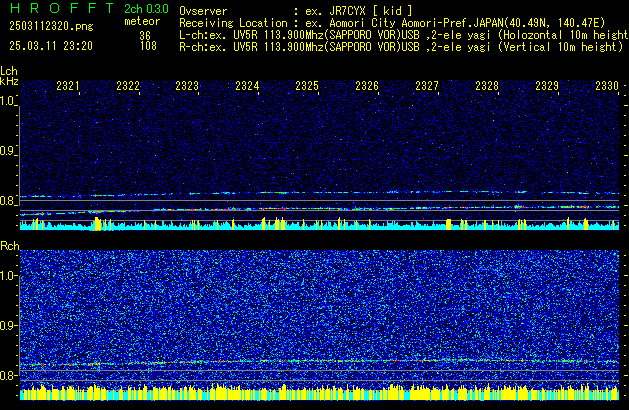Click the meteor label
The height and width of the screenshot is (410, 629).
tap(142, 21)
